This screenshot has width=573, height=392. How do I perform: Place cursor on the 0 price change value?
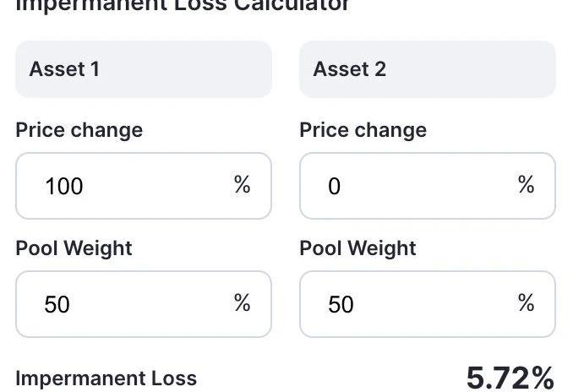(x=335, y=186)
